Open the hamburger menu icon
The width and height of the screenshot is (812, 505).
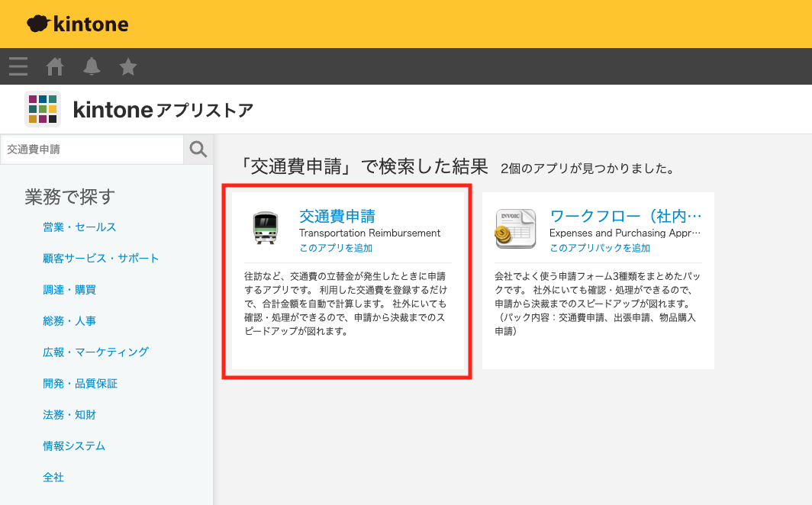pos(18,66)
